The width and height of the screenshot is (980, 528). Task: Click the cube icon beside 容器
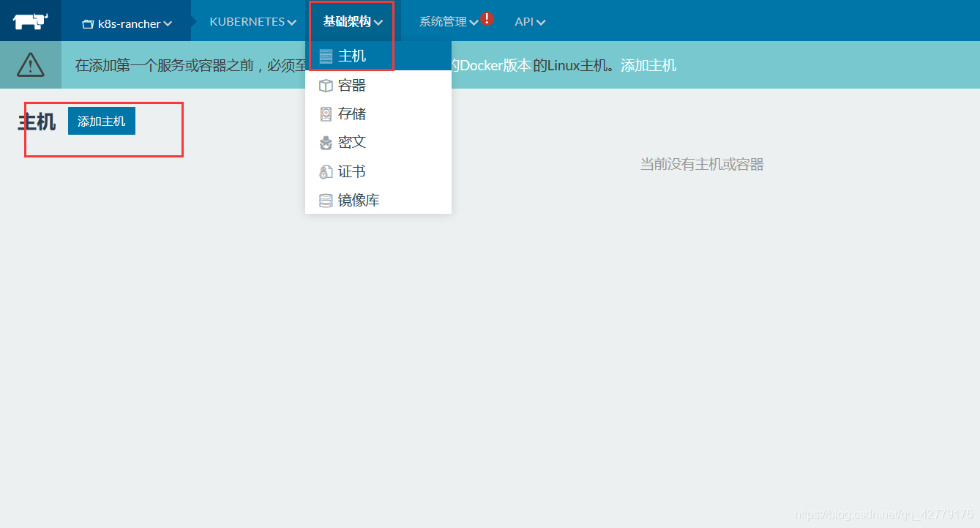pyautogui.click(x=326, y=86)
